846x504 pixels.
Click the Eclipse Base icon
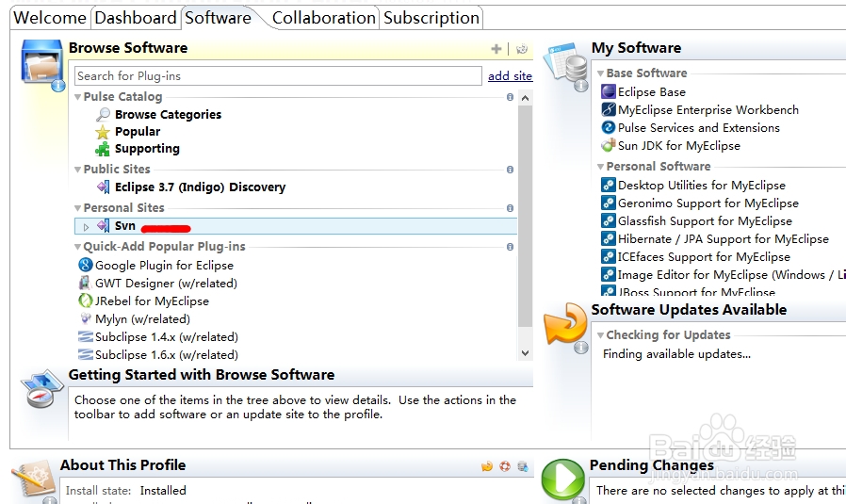[x=608, y=91]
